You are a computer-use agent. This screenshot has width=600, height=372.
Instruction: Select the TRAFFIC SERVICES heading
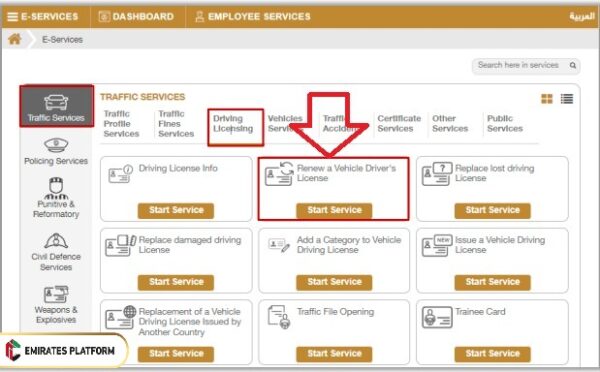coord(142,97)
